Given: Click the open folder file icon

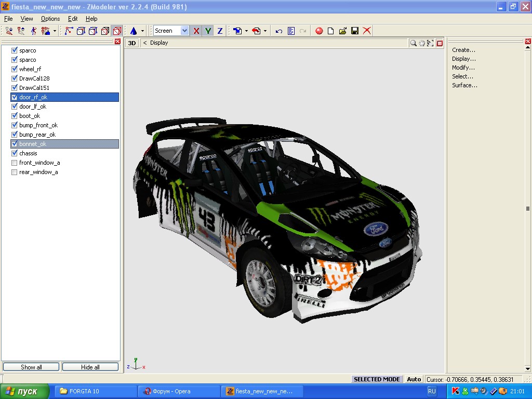Looking at the screenshot, I should tap(343, 31).
